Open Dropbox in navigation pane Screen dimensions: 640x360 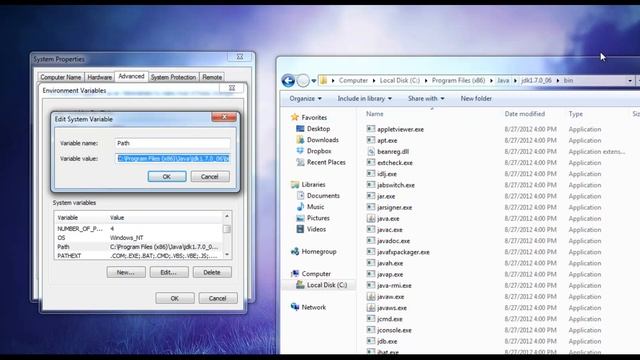[x=319, y=151]
